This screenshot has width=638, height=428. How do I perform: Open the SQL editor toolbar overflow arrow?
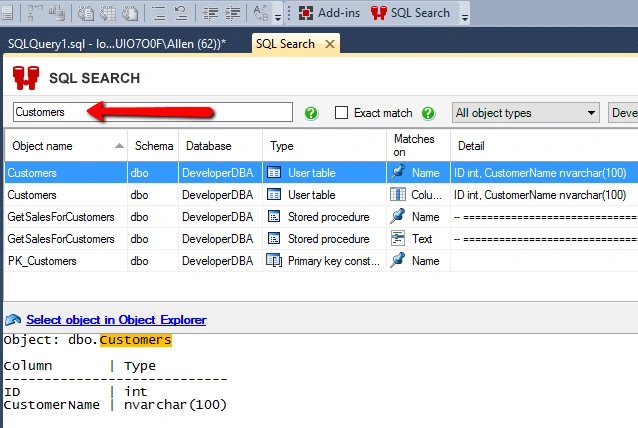click(278, 17)
